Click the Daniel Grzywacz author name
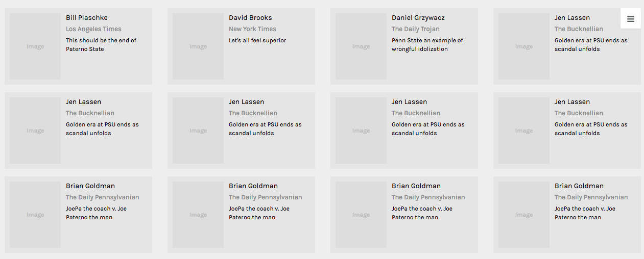Image resolution: width=644 pixels, height=259 pixels. [x=418, y=18]
